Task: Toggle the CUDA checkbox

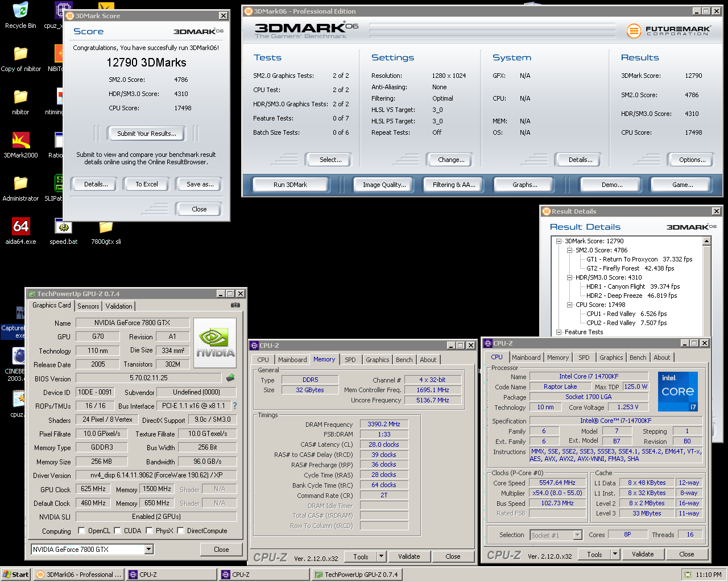Action: (117, 531)
